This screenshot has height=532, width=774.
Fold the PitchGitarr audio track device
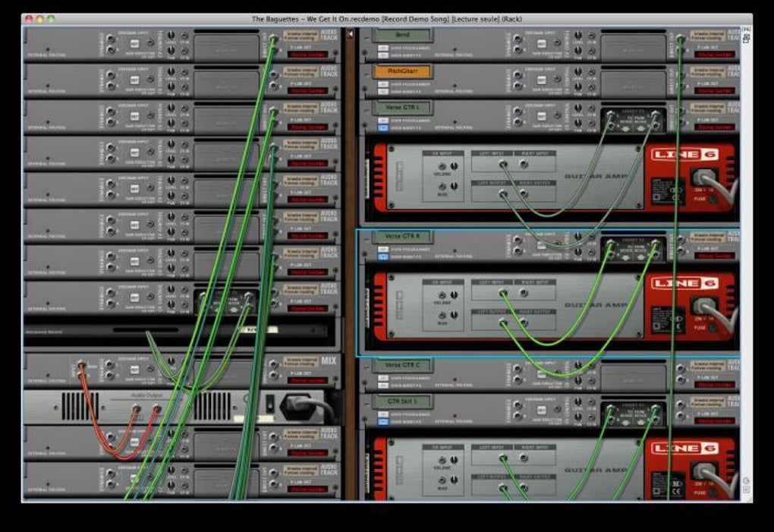click(x=367, y=74)
